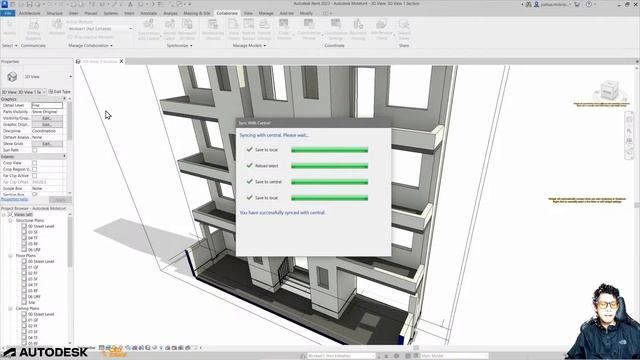Click the Show History icon

tap(233, 25)
